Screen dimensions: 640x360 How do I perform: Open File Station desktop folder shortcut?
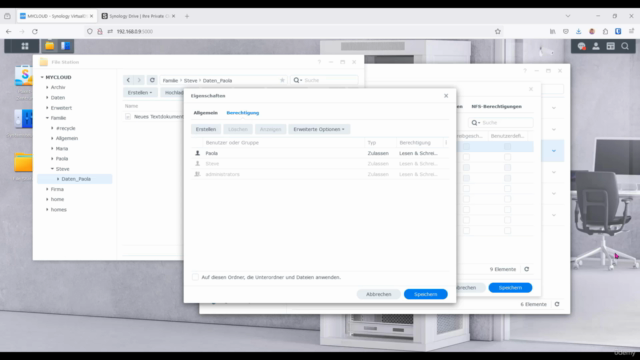pos(23,162)
